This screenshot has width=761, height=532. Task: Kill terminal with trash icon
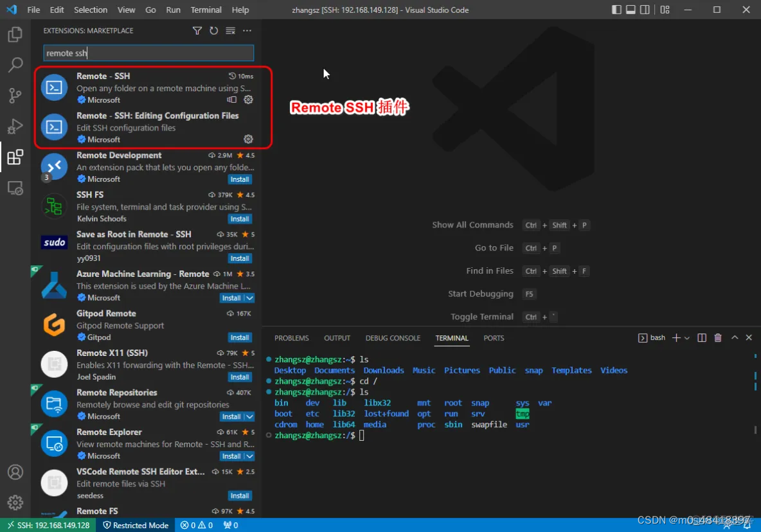coord(718,337)
